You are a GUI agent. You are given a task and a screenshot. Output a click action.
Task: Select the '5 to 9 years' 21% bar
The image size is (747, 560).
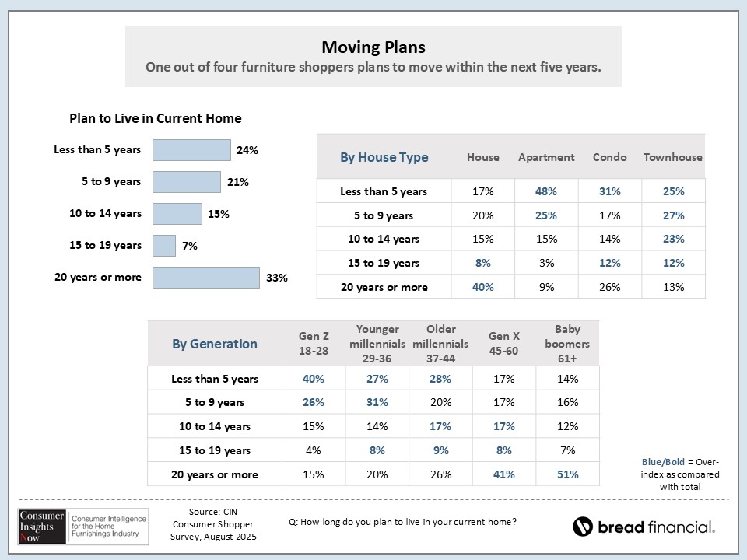pos(187,182)
